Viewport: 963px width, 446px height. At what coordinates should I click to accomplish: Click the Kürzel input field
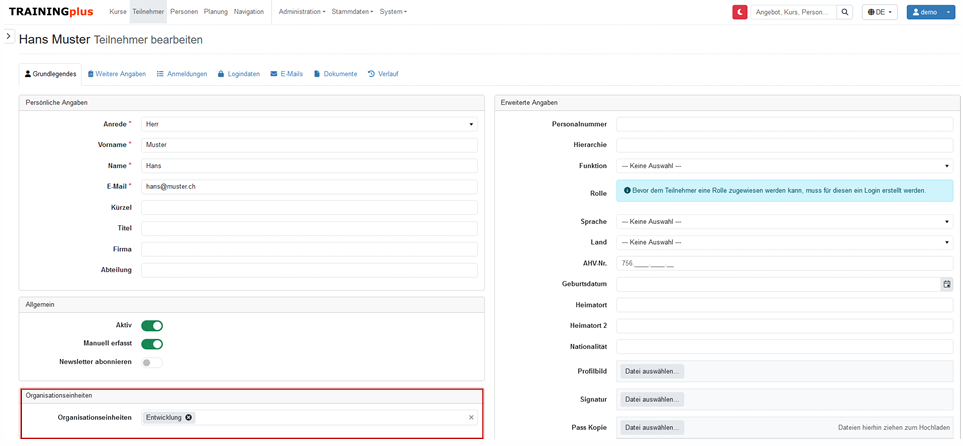[x=310, y=208]
